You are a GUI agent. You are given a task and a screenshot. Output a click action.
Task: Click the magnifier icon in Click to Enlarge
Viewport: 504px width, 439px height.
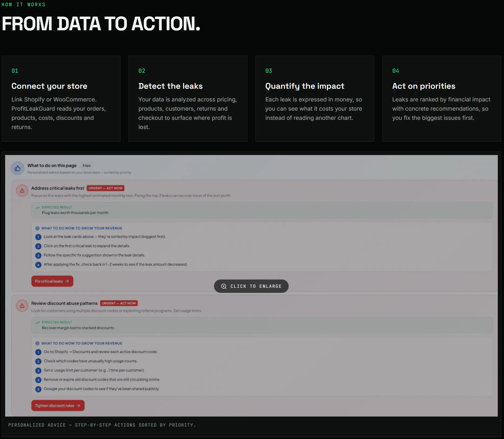224,286
